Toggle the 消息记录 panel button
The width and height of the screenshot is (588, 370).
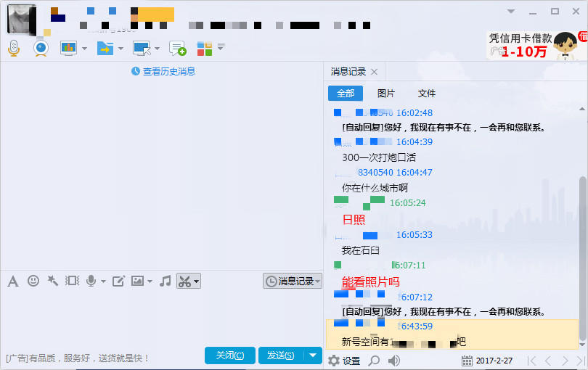click(x=293, y=281)
